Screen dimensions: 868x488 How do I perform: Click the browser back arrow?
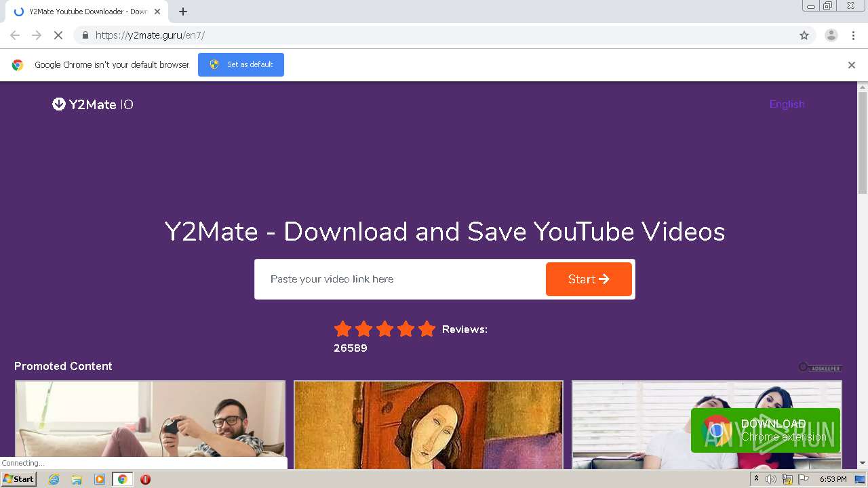(x=15, y=35)
